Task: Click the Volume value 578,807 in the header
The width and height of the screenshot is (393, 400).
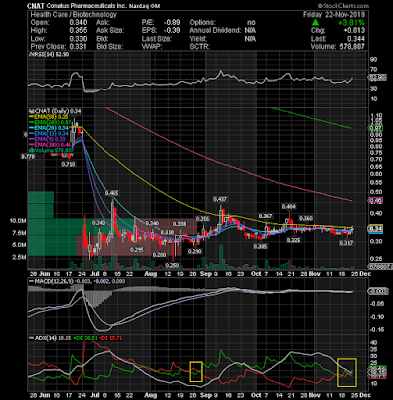Action: pos(351,46)
